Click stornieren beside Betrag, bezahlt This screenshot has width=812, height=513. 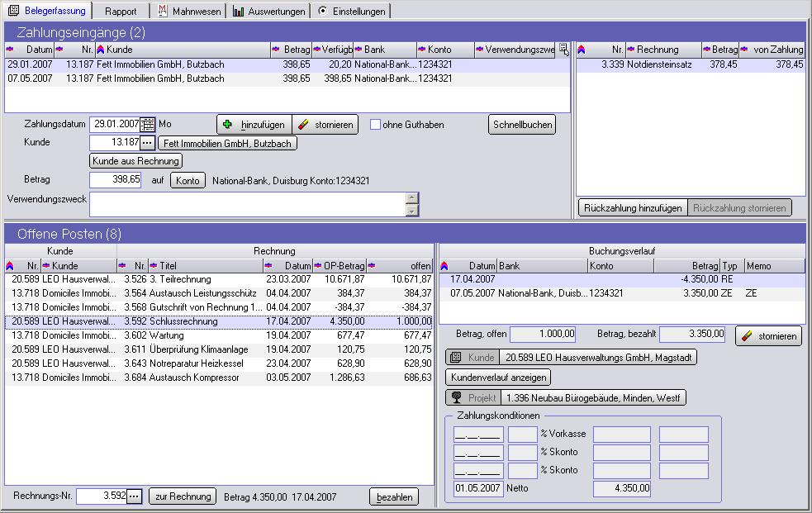768,335
